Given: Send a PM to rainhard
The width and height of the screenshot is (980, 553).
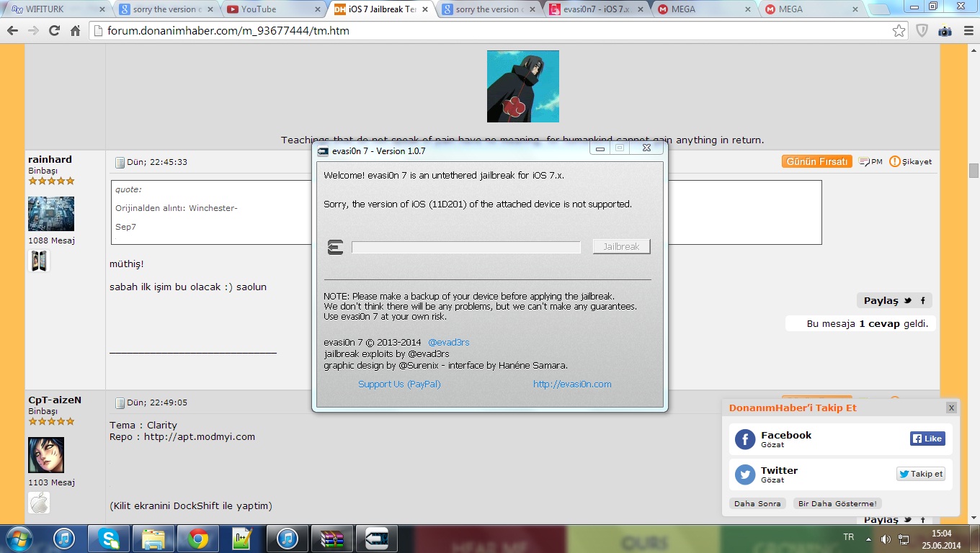Looking at the screenshot, I should coord(870,161).
